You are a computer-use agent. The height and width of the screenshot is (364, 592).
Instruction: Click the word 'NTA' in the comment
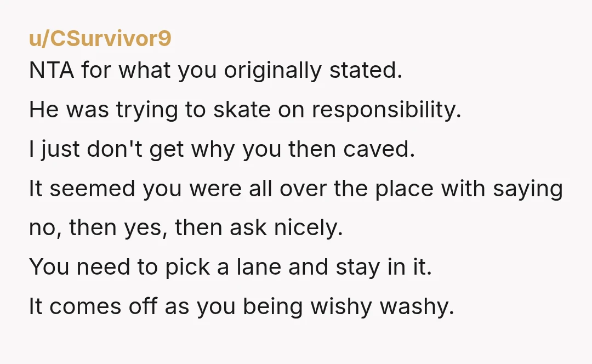coord(52,70)
